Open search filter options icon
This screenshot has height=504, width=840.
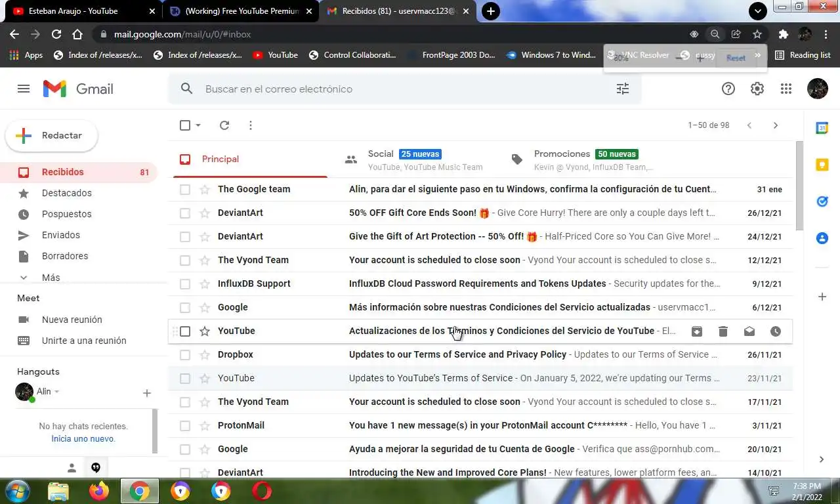(x=623, y=89)
